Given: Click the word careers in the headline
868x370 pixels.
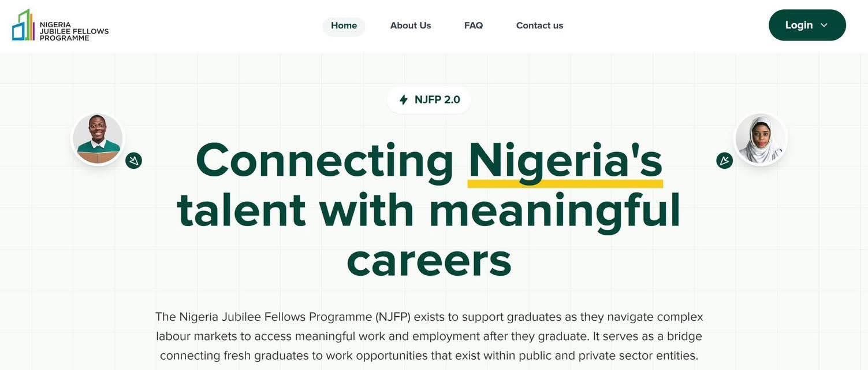Looking at the screenshot, I should pyautogui.click(x=429, y=260).
